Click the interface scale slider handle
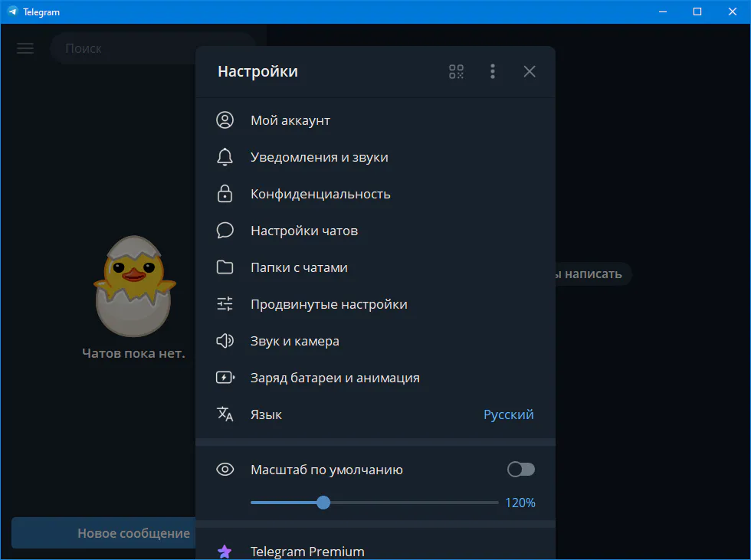Image resolution: width=751 pixels, height=560 pixels. pos(323,503)
